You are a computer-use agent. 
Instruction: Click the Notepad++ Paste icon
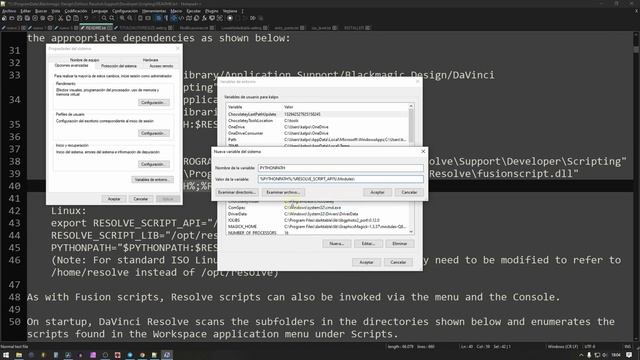[76, 18]
